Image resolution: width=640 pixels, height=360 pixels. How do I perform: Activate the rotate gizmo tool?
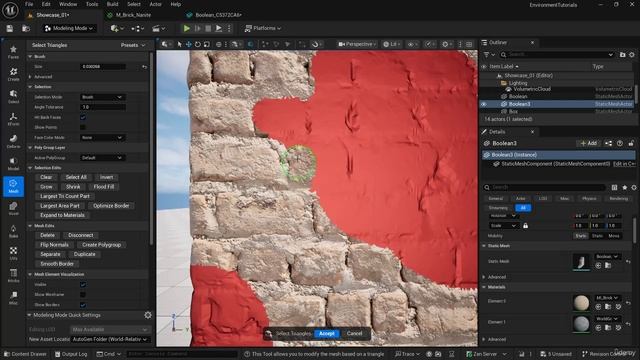(198, 44)
